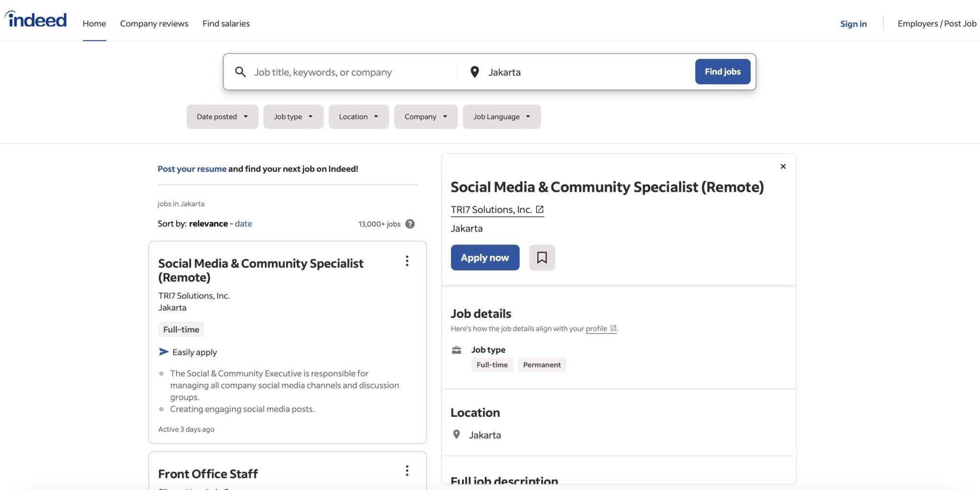This screenshot has height=490, width=980.
Task: Open Find salaries from navigation
Action: coord(226,23)
